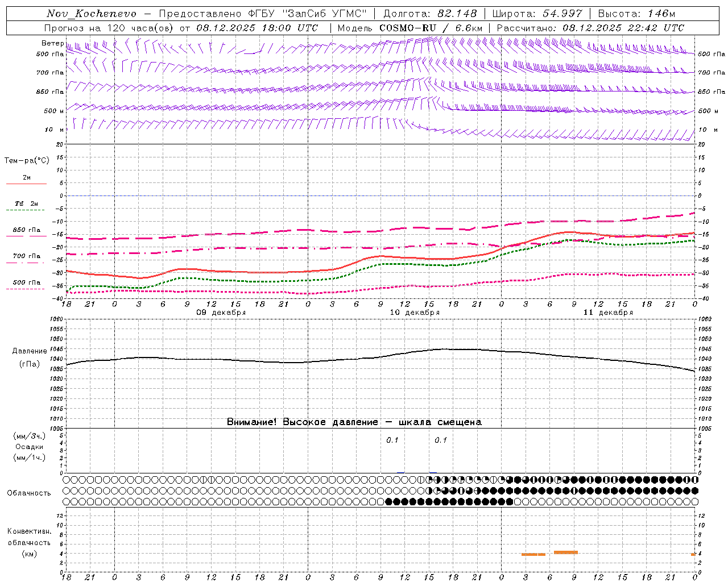Click the model name "COSMO-RU / 6.6км"
Image resolution: width=728 pixels, height=582 pixels.
[x=431, y=28]
